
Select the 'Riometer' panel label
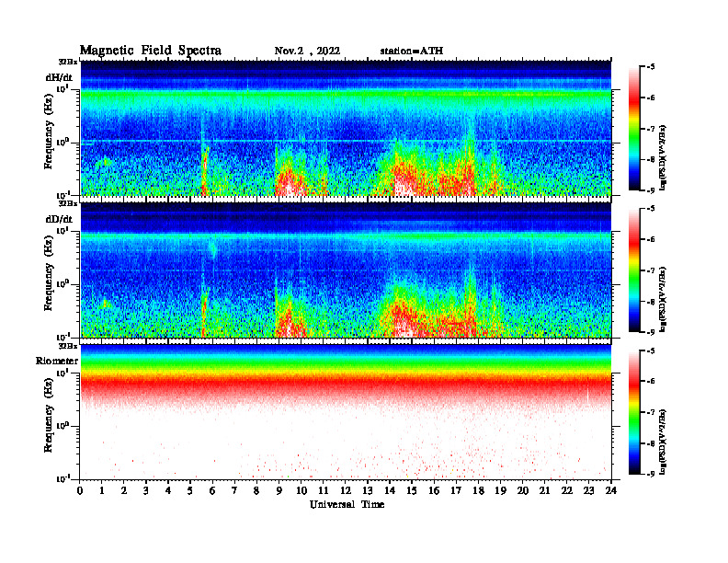coord(57,361)
